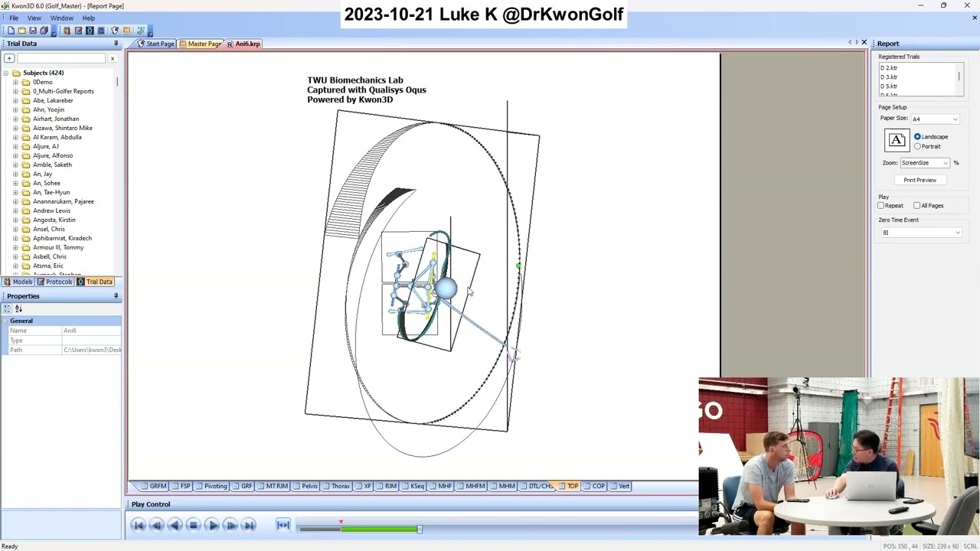Click the Save All toolbar icon
The width and height of the screenshot is (980, 551).
point(44,31)
